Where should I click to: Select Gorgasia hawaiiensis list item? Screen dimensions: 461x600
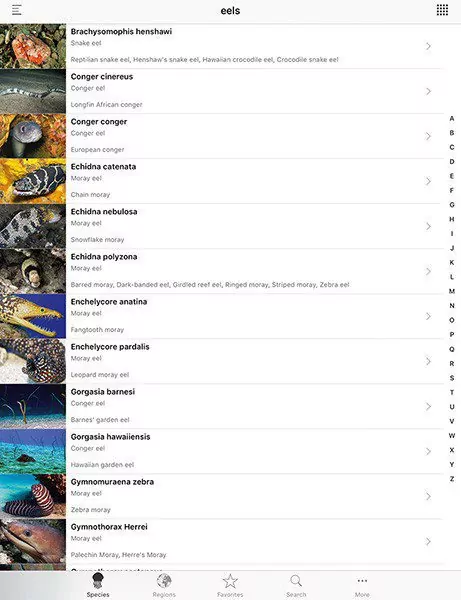[222, 452]
